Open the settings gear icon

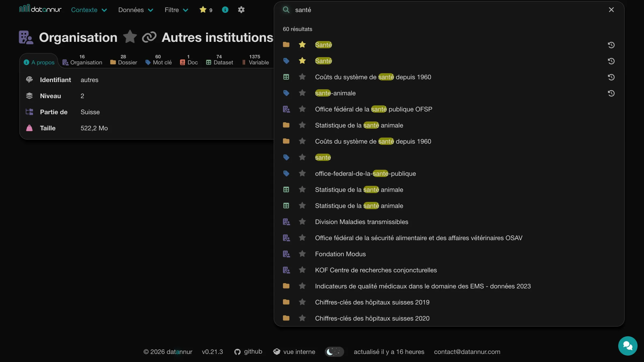(241, 10)
